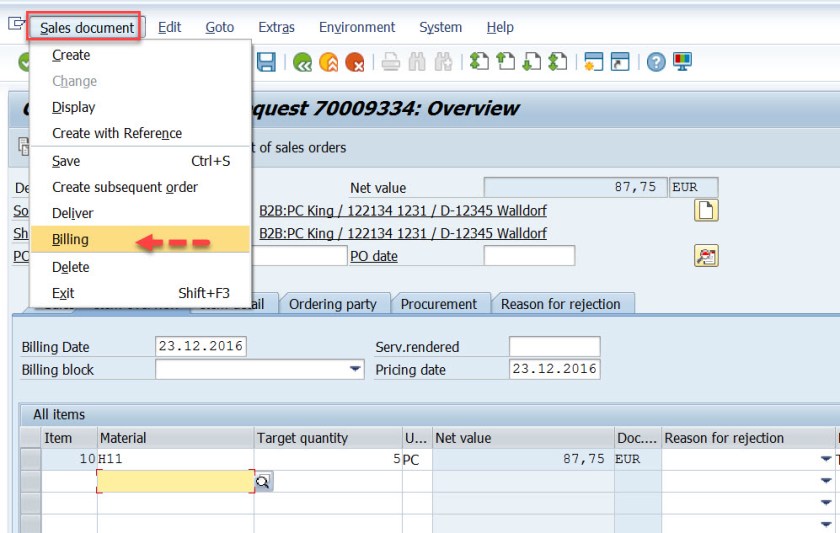
Task: Choose Create from Sales document menu
Action: click(141, 55)
